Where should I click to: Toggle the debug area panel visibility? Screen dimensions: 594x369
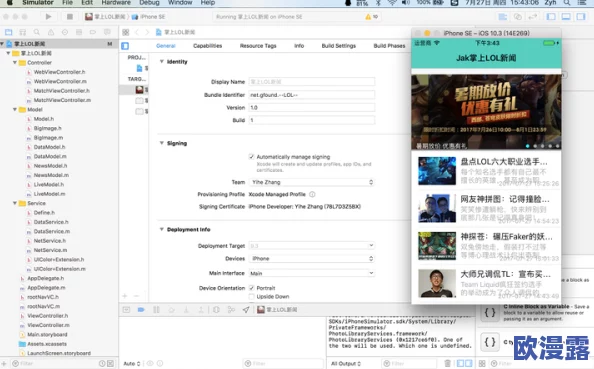(x=566, y=17)
